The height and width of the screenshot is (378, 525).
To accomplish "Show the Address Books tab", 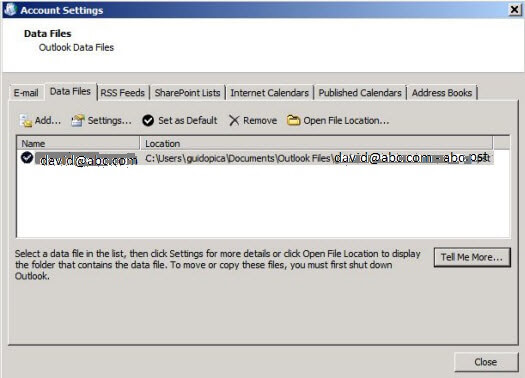I will click(442, 93).
